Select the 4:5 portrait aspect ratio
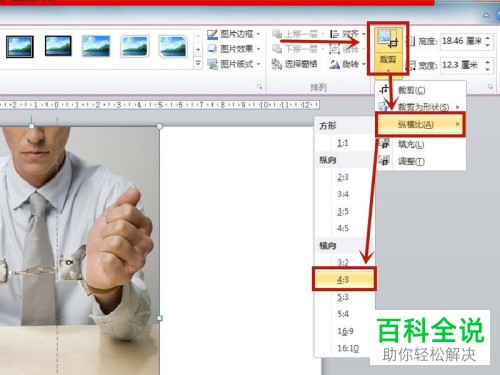This screenshot has width=500, height=375. tap(345, 229)
